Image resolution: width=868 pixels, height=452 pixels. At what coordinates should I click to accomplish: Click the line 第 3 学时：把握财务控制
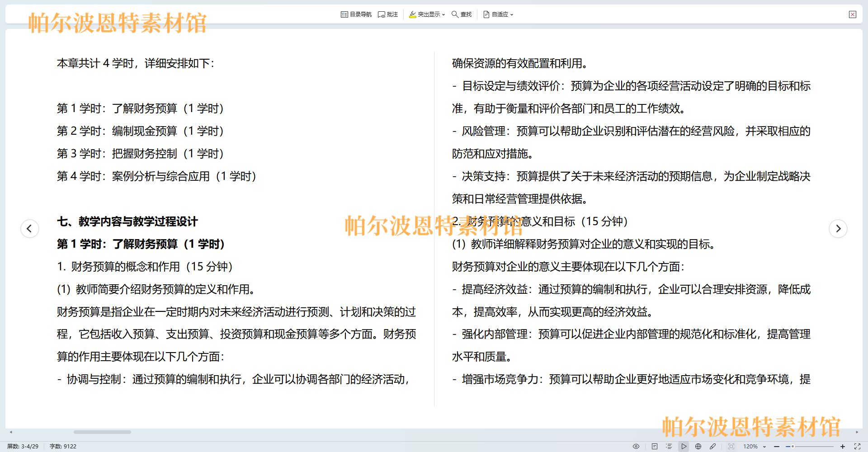click(x=141, y=154)
